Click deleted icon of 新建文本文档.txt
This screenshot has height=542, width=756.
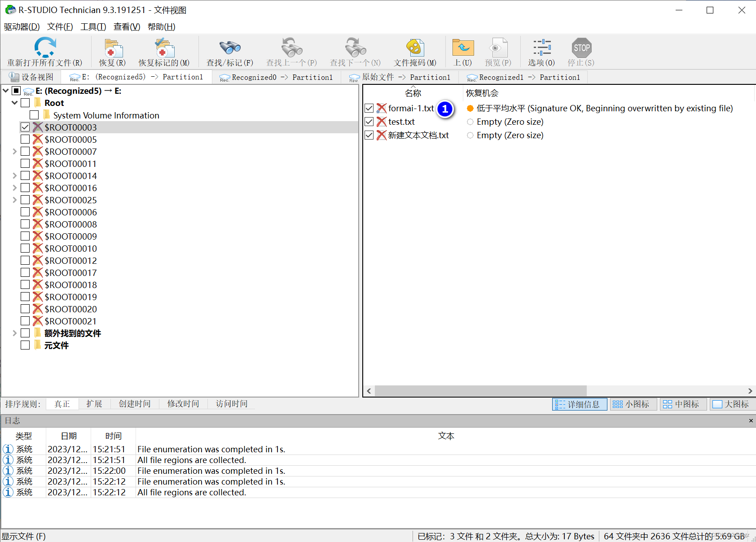[382, 135]
